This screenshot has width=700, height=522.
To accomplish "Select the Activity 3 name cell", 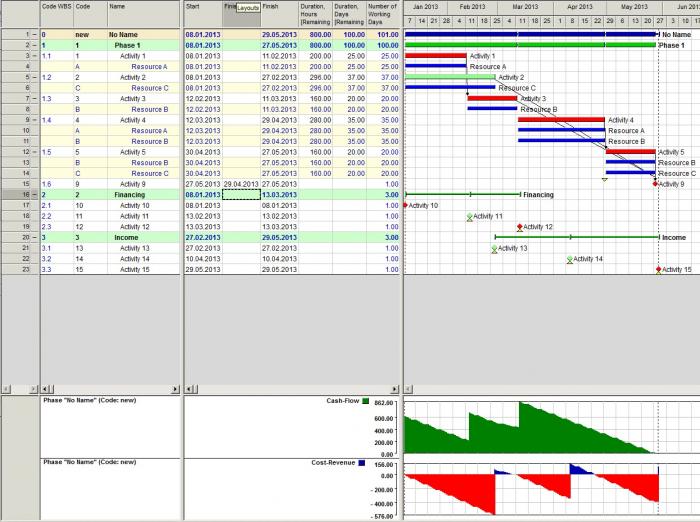I will pos(143,99).
